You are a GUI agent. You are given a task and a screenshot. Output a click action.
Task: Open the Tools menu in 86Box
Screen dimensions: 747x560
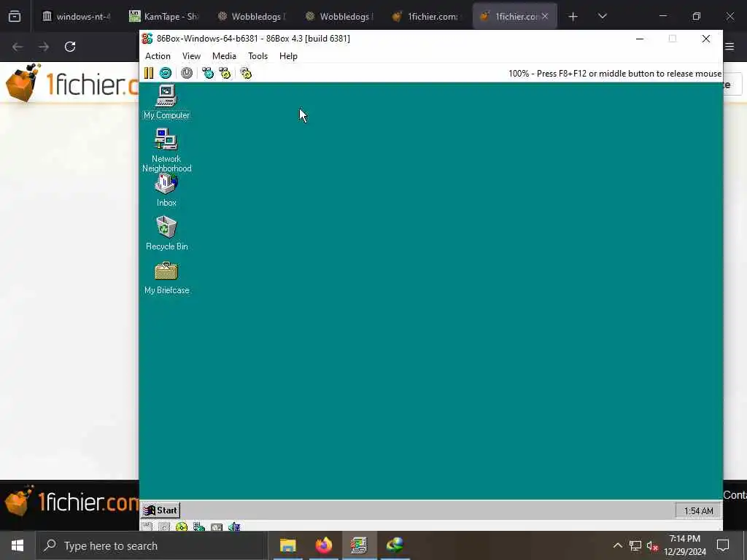pyautogui.click(x=258, y=55)
